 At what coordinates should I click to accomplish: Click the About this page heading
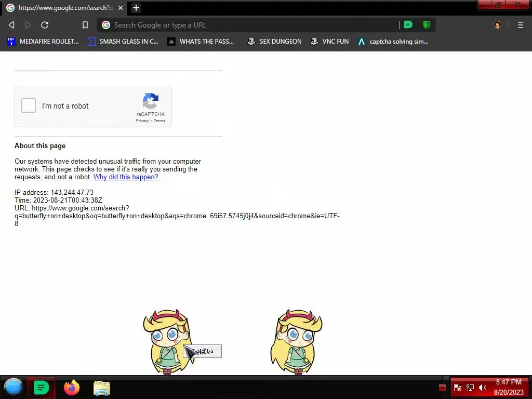40,145
